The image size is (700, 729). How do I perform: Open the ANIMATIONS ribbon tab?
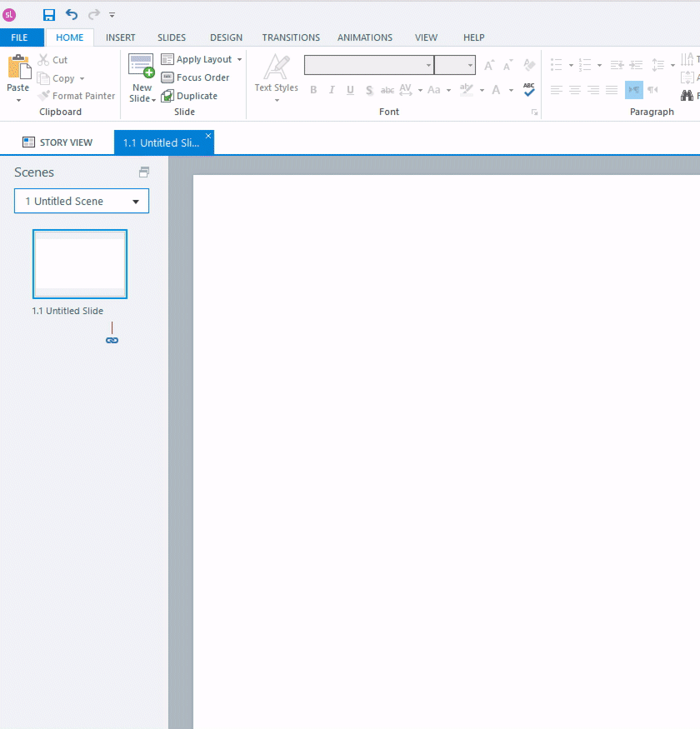[365, 37]
